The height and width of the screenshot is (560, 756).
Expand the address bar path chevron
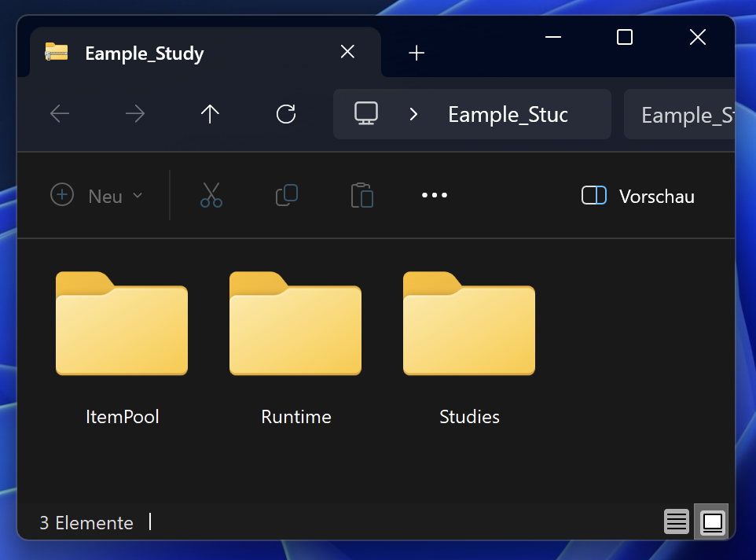413,114
